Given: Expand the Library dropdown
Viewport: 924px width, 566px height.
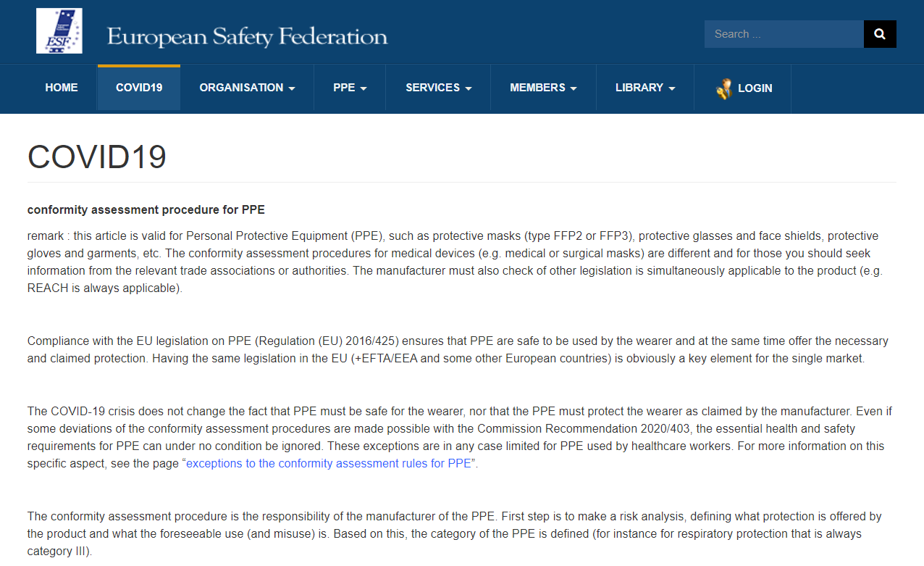Looking at the screenshot, I should (x=639, y=88).
